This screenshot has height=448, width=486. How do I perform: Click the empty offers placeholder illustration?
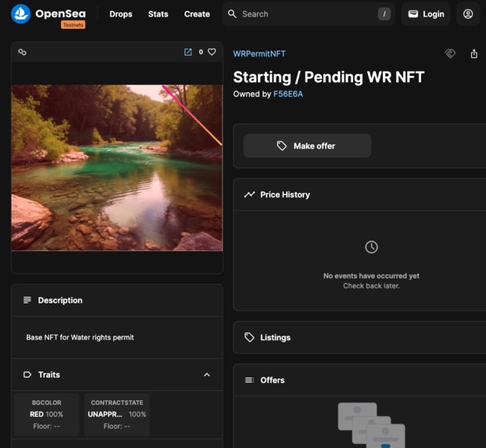pos(371,425)
